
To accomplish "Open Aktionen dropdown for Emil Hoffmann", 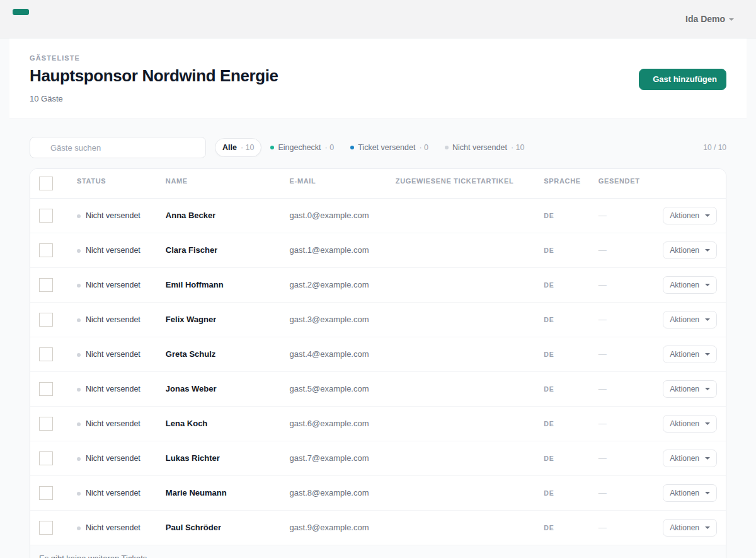I will pyautogui.click(x=690, y=285).
